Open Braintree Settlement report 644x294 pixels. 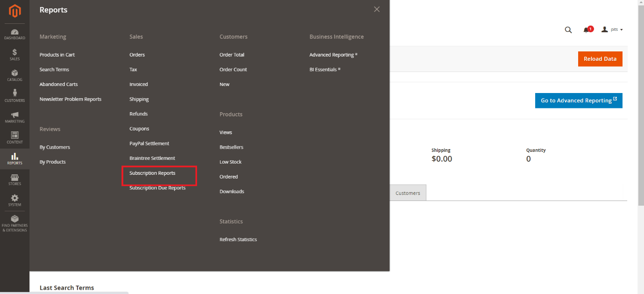[x=152, y=158]
